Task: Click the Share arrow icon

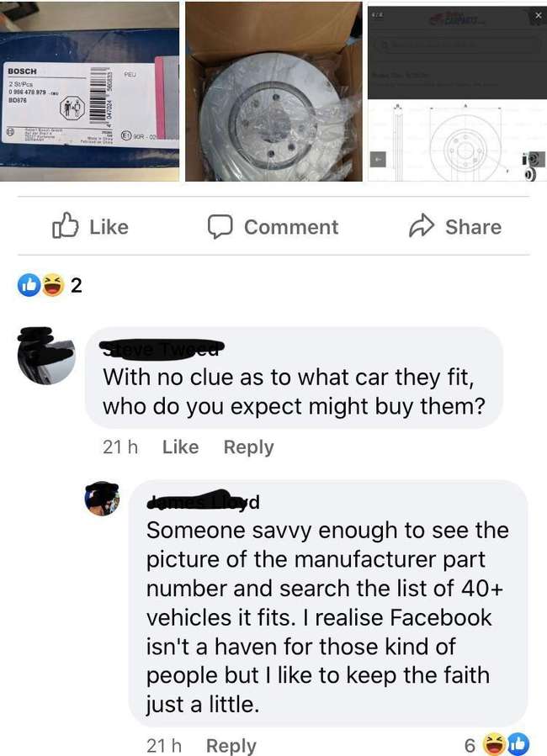Action: click(x=422, y=225)
